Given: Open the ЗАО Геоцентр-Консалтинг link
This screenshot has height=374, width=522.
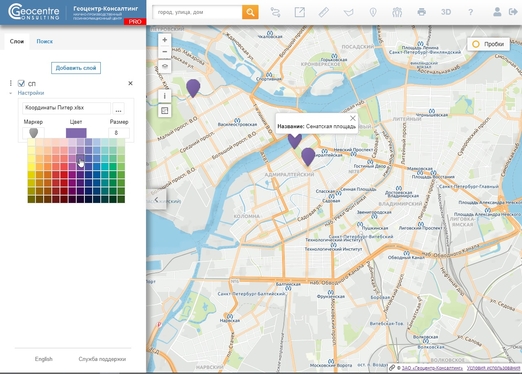Looking at the screenshot, I should click(432, 368).
